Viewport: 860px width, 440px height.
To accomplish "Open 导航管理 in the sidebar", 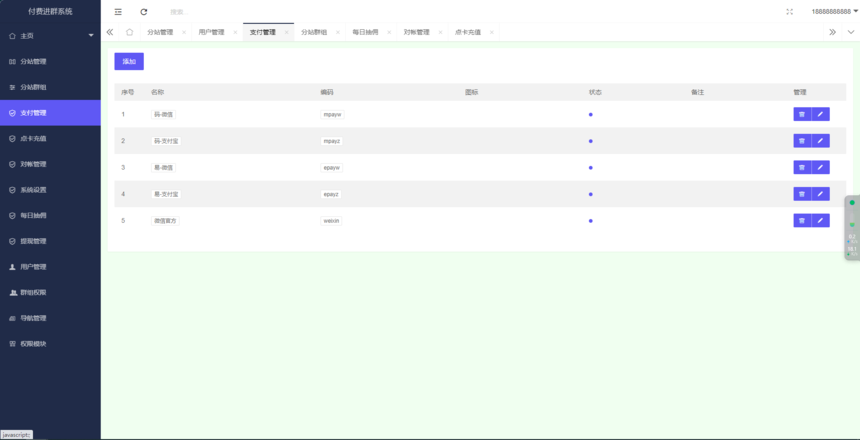I will point(50,318).
